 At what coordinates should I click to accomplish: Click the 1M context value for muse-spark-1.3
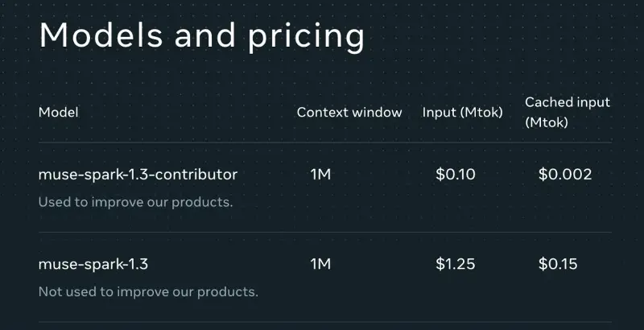coord(320,264)
